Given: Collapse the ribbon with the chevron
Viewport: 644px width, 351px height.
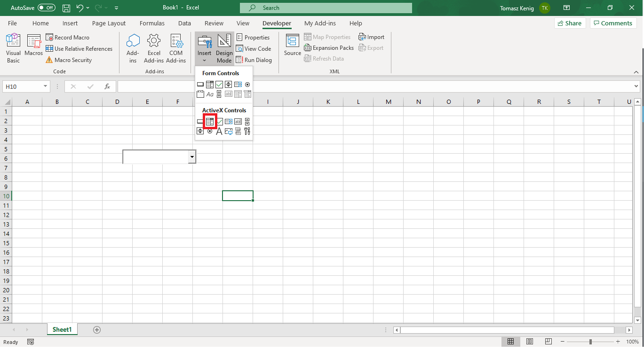Looking at the screenshot, I should [x=636, y=72].
